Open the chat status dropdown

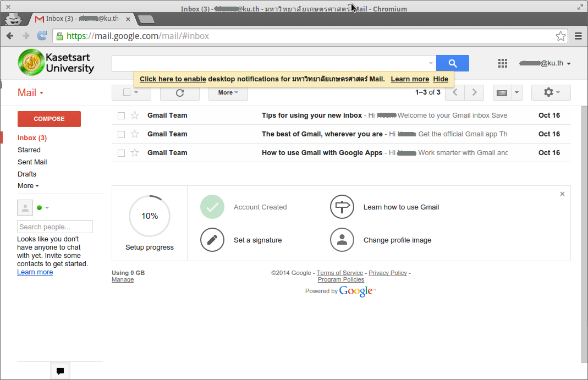47,208
